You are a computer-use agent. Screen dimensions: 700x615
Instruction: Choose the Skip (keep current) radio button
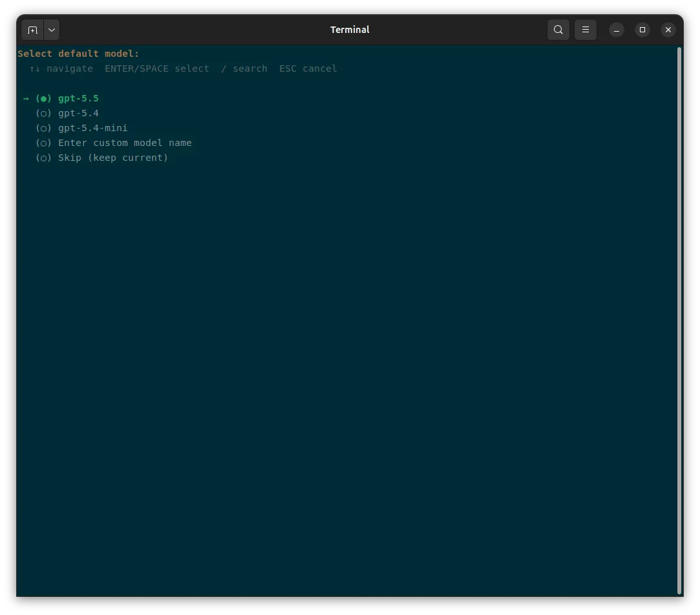pyautogui.click(x=43, y=158)
